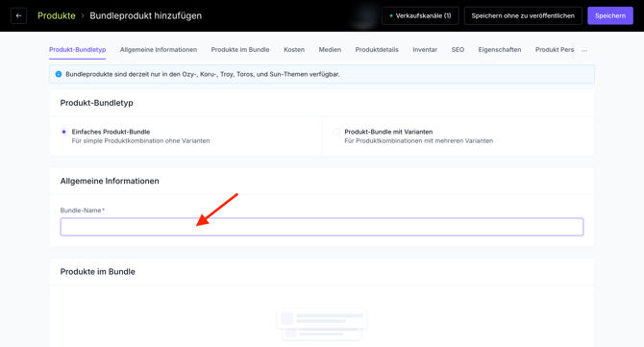644x347 pixels.
Task: Click the empty-state illustration under Produkte im Bundle
Action: coord(322,325)
